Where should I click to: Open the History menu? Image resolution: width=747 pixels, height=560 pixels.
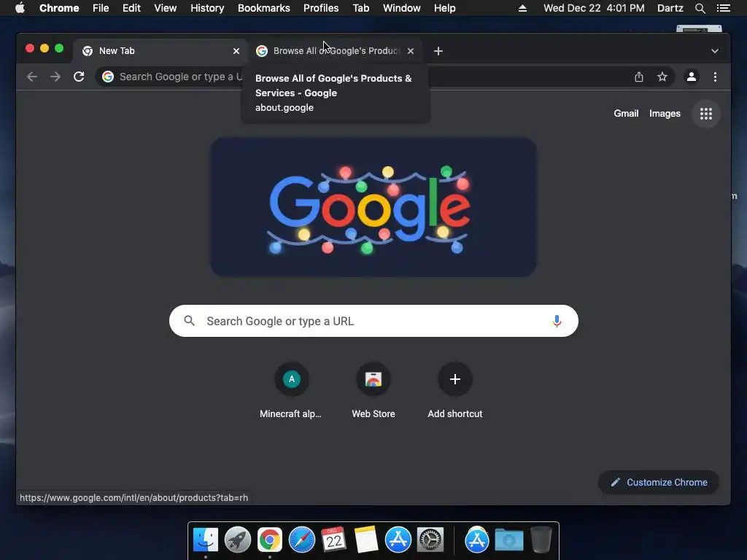[207, 8]
